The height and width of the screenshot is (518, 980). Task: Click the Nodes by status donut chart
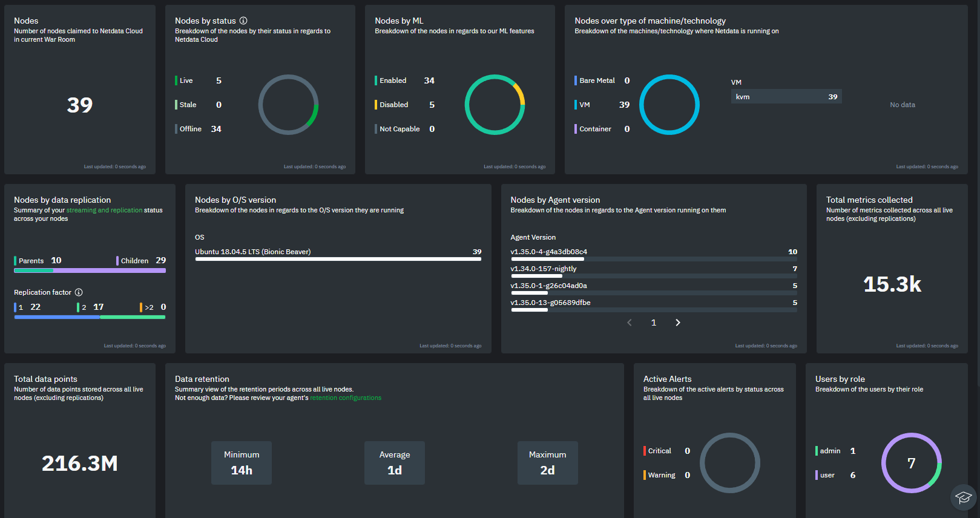point(288,105)
